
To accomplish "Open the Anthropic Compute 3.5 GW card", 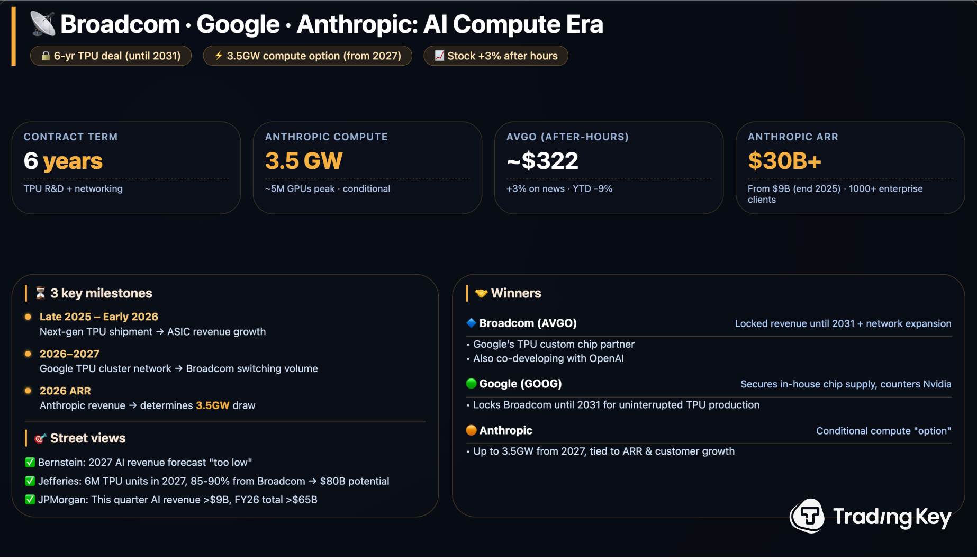I will pos(367,167).
